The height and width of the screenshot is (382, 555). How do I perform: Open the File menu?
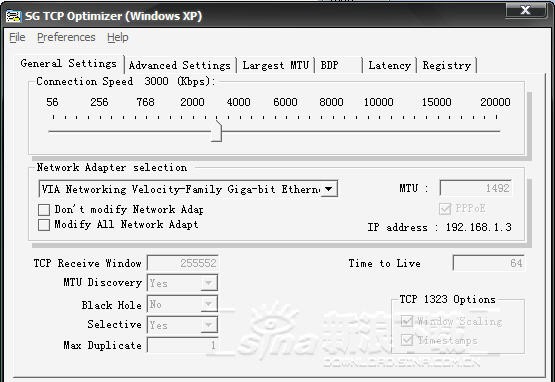tap(17, 37)
